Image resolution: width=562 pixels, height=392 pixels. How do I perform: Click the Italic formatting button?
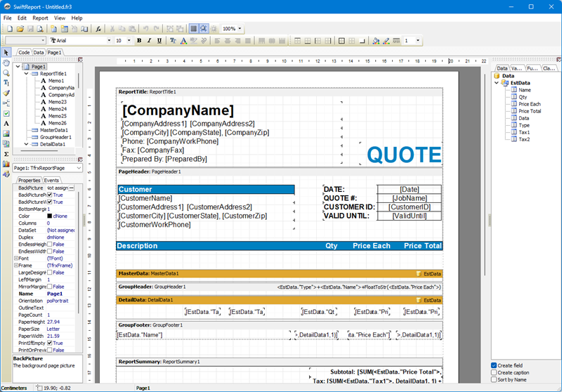point(149,41)
